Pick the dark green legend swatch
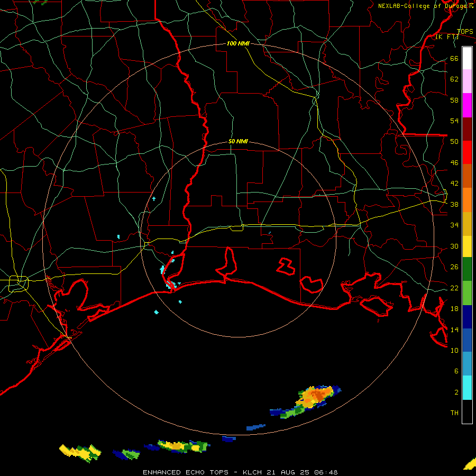476x476 pixels. 467,269
